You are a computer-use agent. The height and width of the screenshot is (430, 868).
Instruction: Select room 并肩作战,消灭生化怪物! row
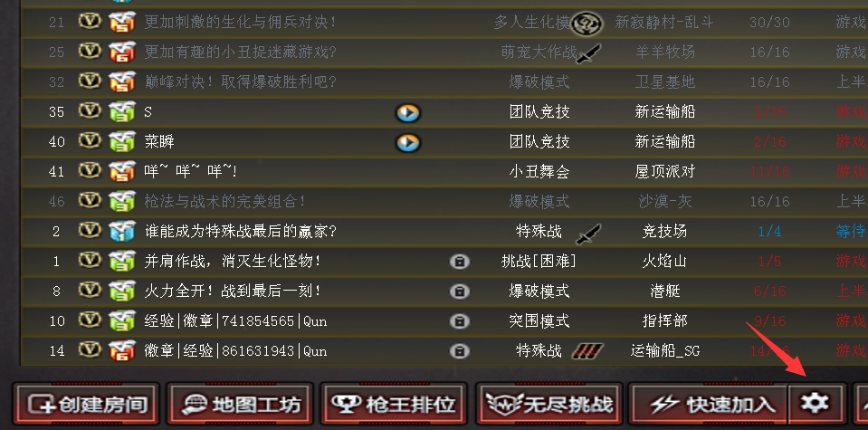point(444,262)
